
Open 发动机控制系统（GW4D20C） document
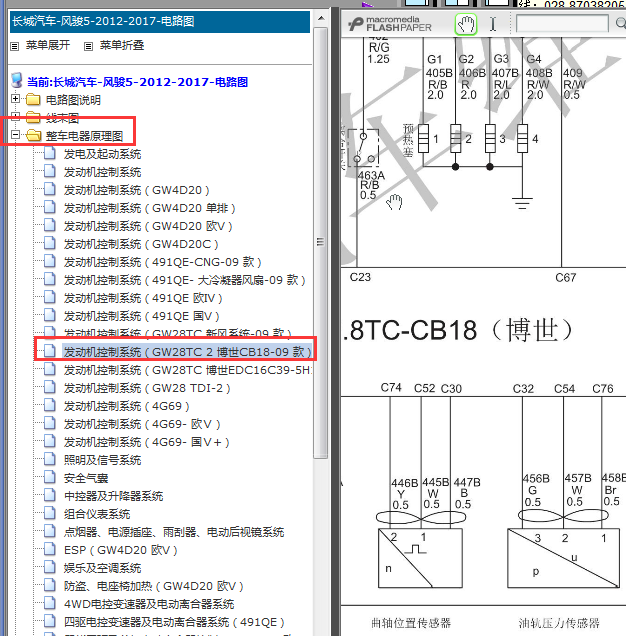pos(141,244)
